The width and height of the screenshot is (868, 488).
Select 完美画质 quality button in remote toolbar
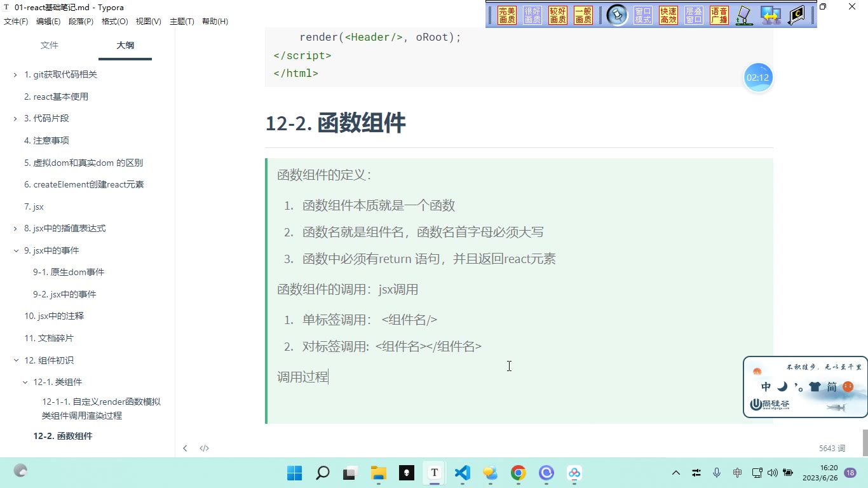507,15
